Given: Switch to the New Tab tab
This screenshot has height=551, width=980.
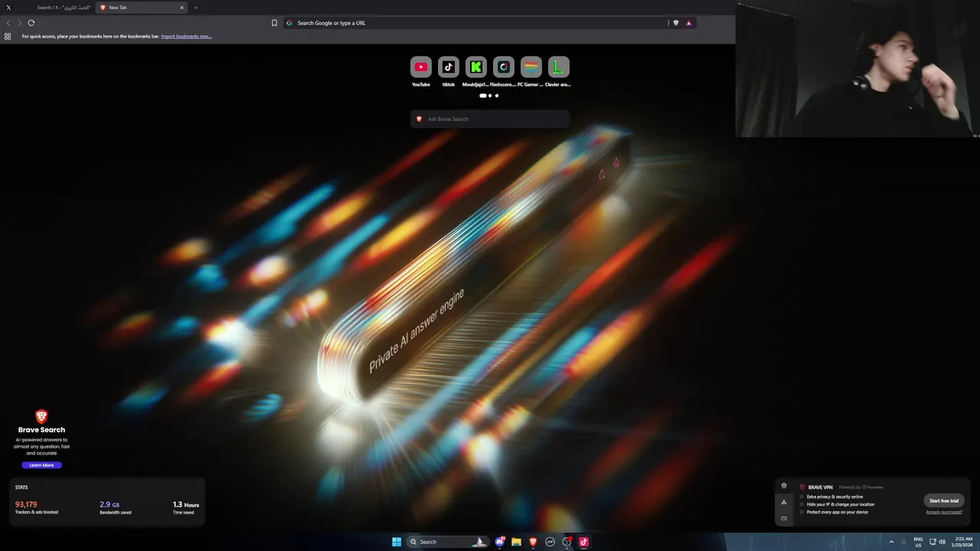Looking at the screenshot, I should click(x=142, y=8).
